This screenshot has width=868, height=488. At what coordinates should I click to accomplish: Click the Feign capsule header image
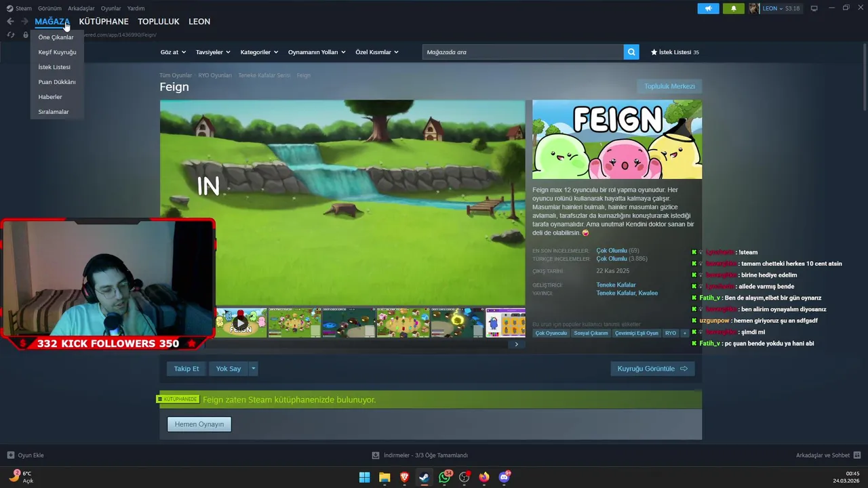(x=617, y=140)
